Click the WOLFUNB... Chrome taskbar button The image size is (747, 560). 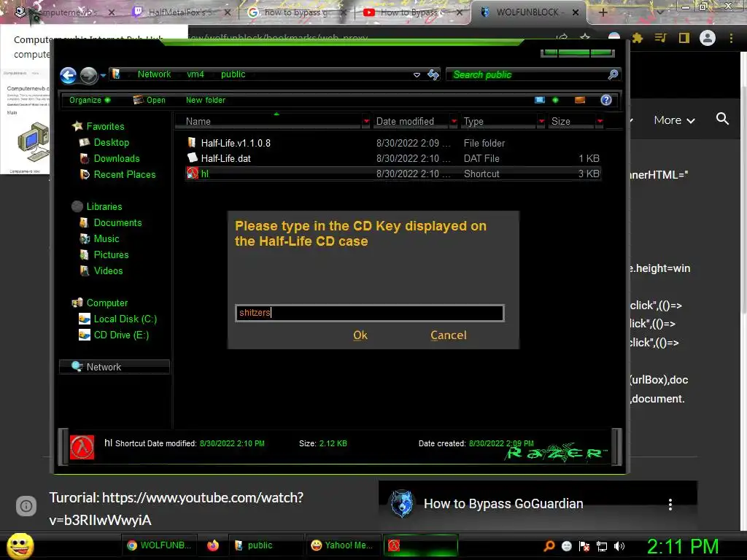[159, 545]
